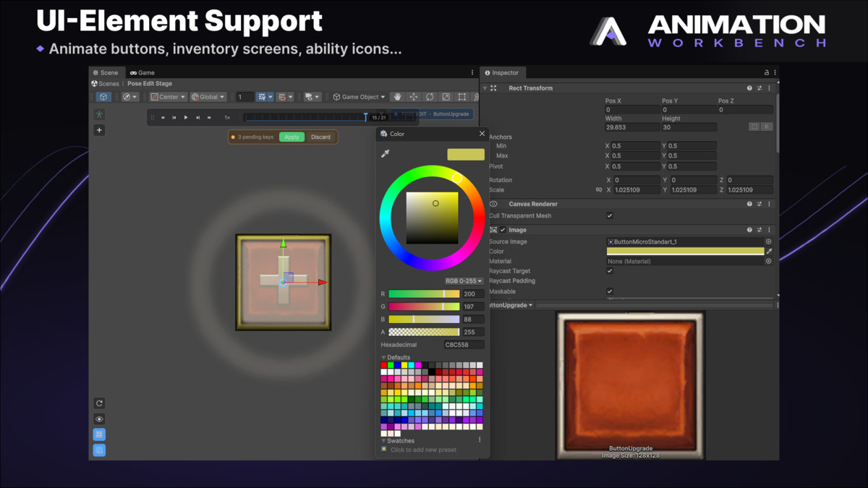Select the Scene tab

point(106,72)
